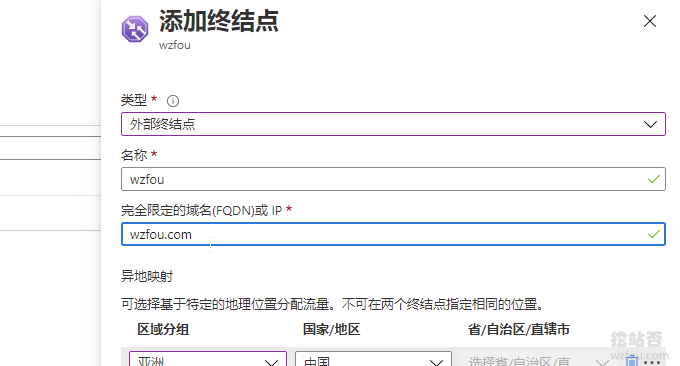680x366 pixels.
Task: Click the 国家/地区 column header
Action: coord(331,329)
